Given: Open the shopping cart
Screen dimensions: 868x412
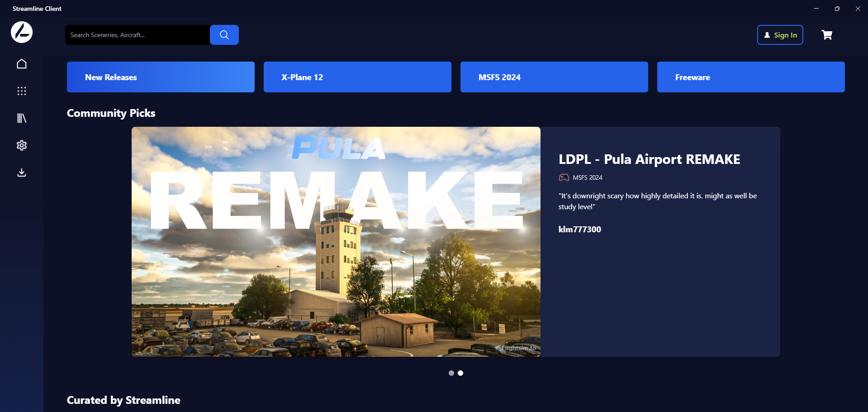Looking at the screenshot, I should pos(827,35).
